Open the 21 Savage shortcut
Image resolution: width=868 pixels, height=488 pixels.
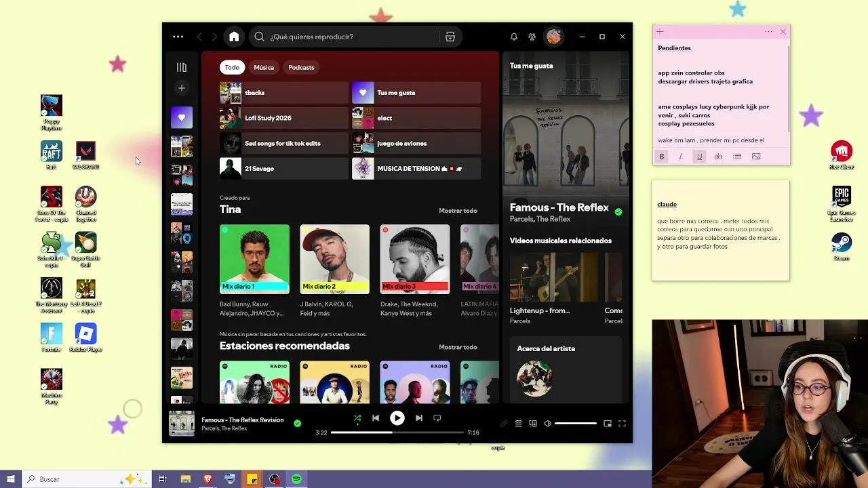283,169
